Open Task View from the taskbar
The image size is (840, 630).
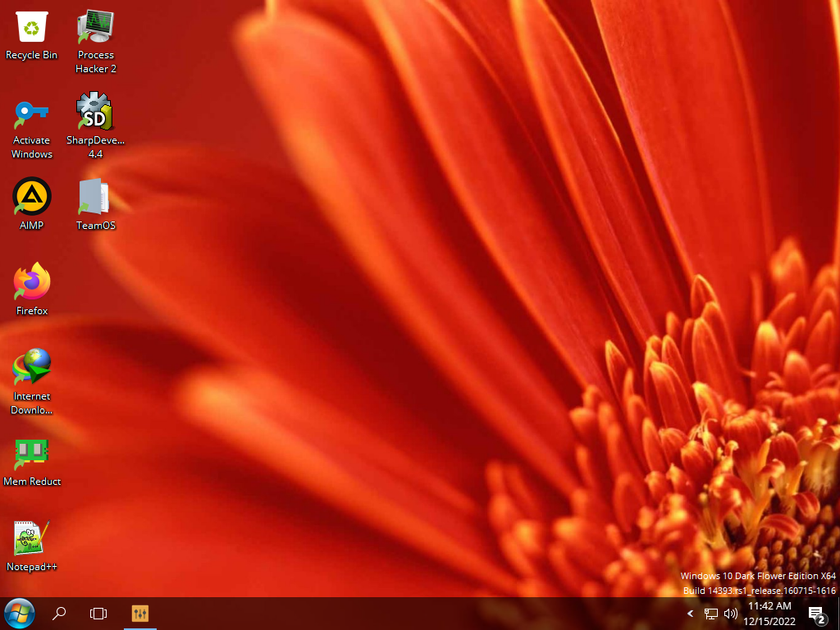[x=98, y=613]
